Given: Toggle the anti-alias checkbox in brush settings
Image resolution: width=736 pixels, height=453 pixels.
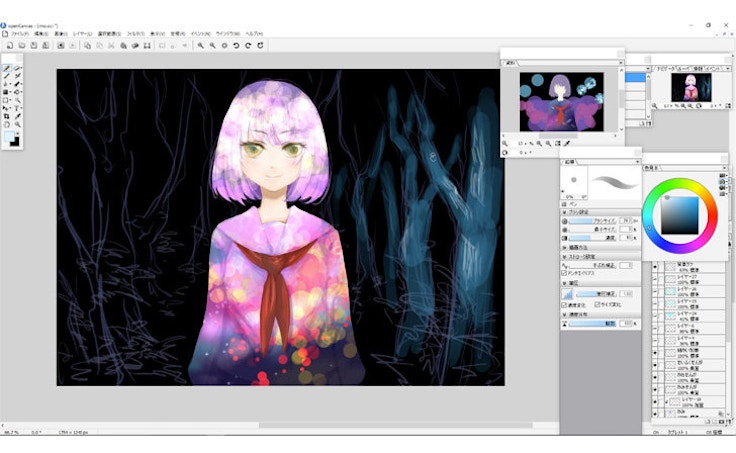Looking at the screenshot, I should [x=565, y=273].
